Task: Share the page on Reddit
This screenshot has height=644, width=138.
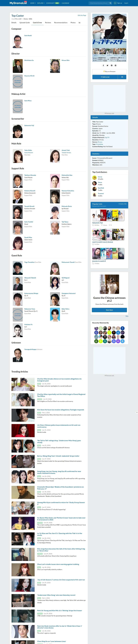Action: [x=111, y=65]
